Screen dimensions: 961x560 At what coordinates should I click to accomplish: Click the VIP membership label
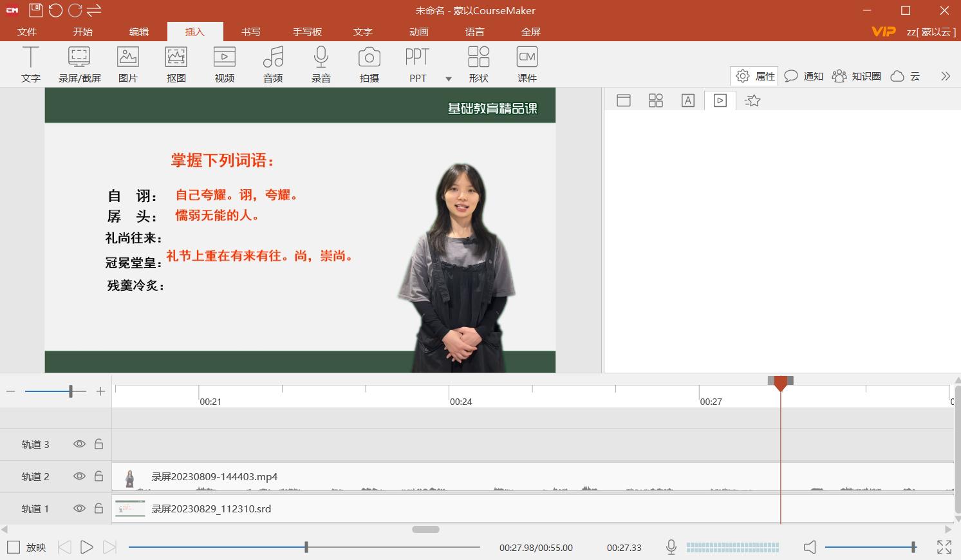[882, 31]
